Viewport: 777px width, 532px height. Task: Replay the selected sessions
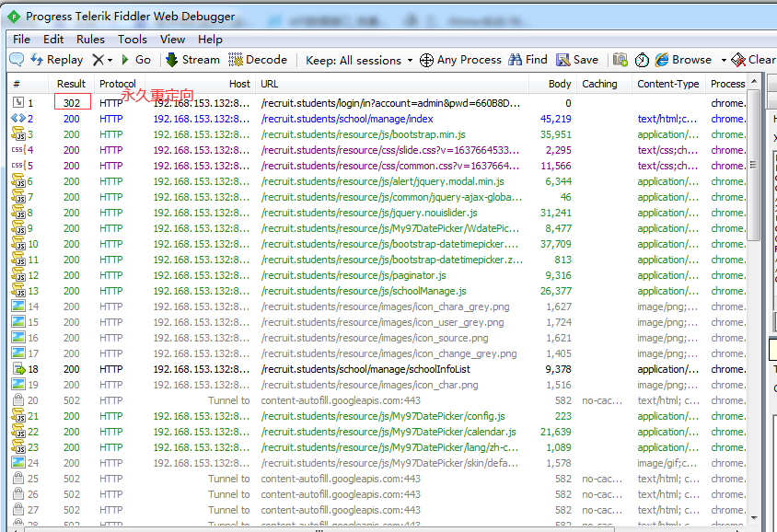click(56, 60)
